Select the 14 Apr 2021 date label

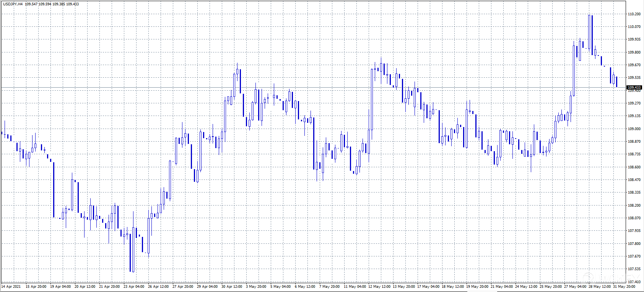point(11,287)
